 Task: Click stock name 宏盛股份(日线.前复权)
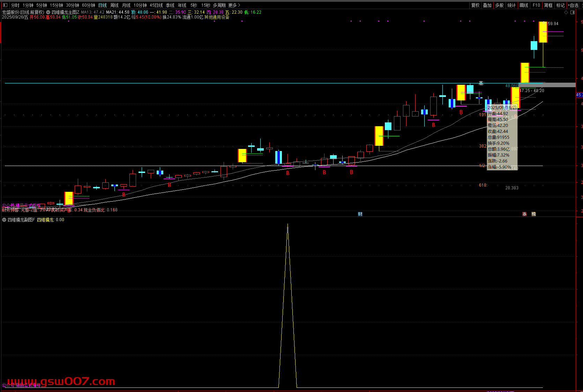23,12
